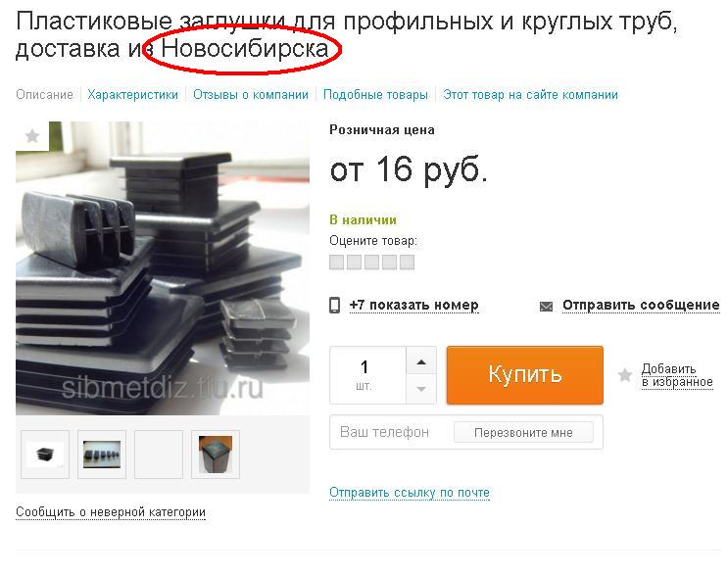Open the Подобные товары tab
Viewport: 728px width, 576px height.
(375, 95)
